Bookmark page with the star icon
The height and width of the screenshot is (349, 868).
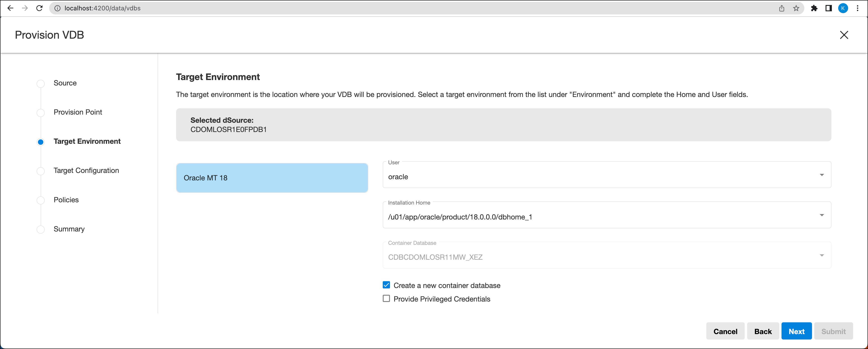[796, 8]
